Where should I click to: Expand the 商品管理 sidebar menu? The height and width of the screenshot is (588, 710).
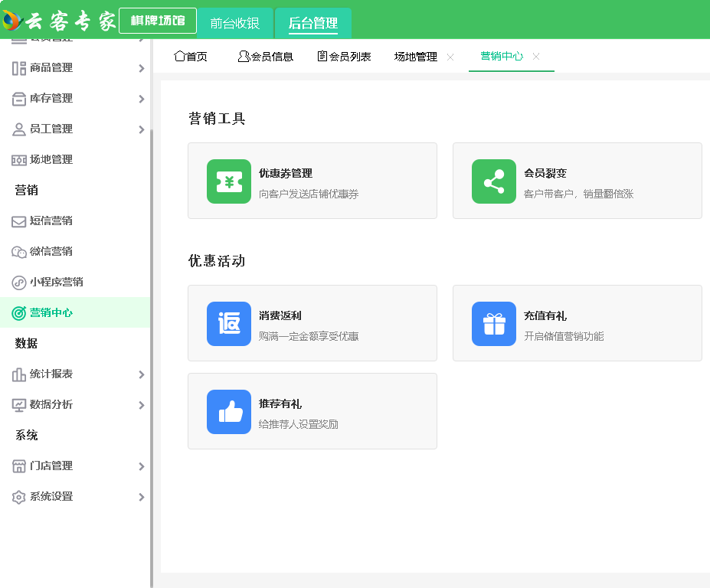(x=141, y=68)
